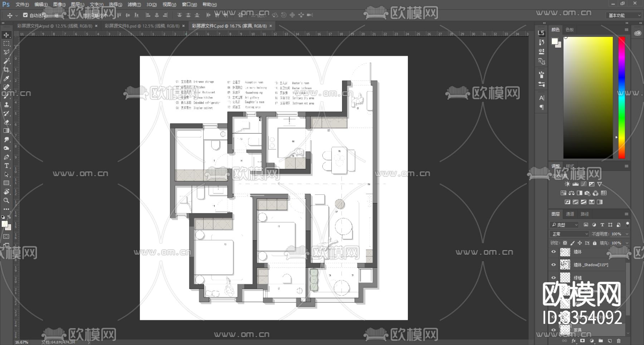Filter layers by type layers

[x=602, y=225]
